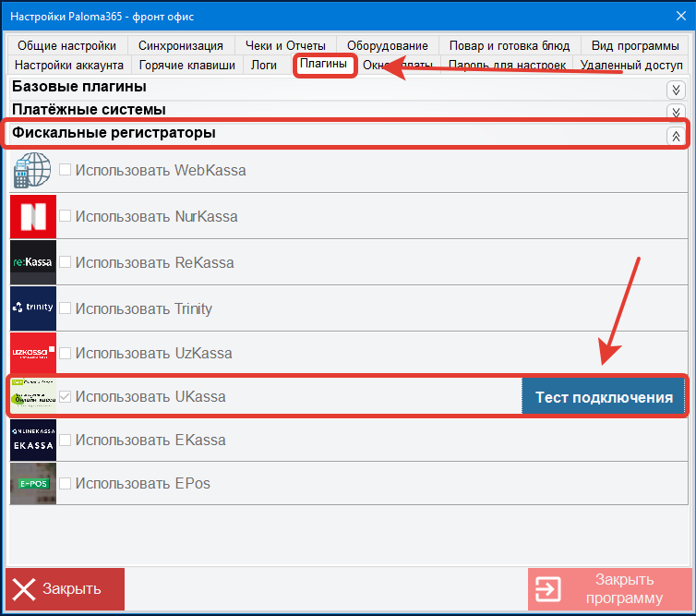The height and width of the screenshot is (616, 696).
Task: Expand the Платёжные системы section chevron
Action: pyautogui.click(x=676, y=112)
